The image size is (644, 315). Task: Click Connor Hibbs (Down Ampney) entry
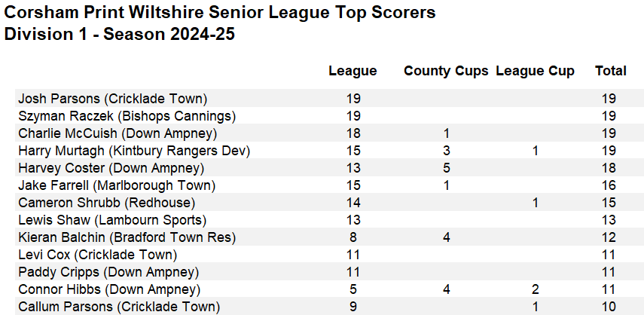109,289
